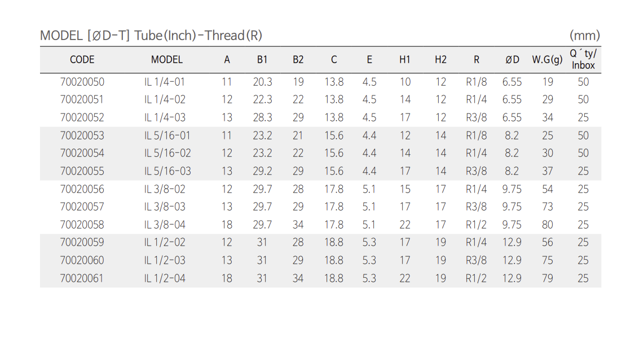This screenshot has width=644, height=337.
Task: Click the IL 3/8-04 model link
Action: [x=165, y=225]
